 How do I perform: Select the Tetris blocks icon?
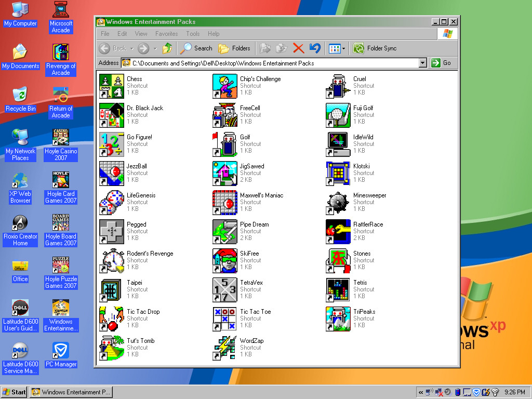pos(338,290)
